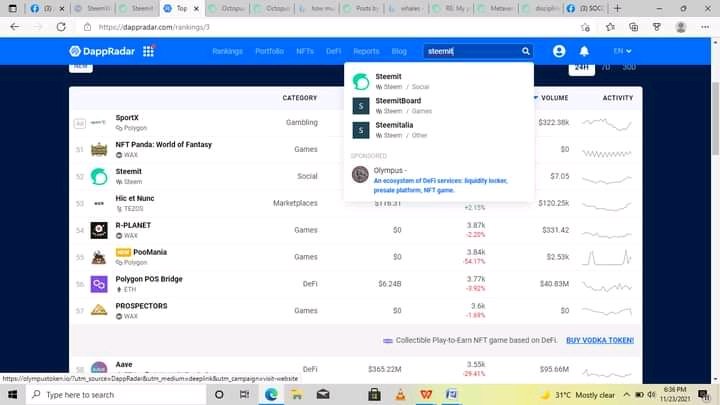Select Steemit Social search suggestion
The height and width of the screenshot is (405, 720).
point(439,81)
